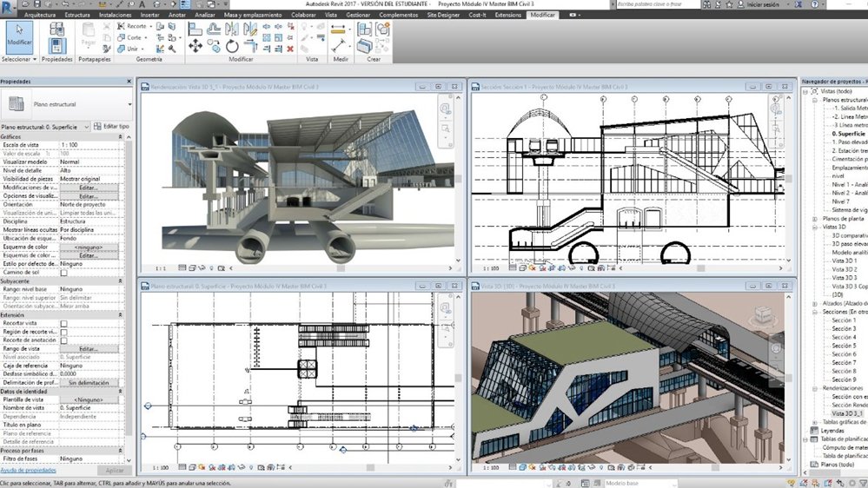
Task: Select Sección 5 in project browser
Action: [844, 346]
